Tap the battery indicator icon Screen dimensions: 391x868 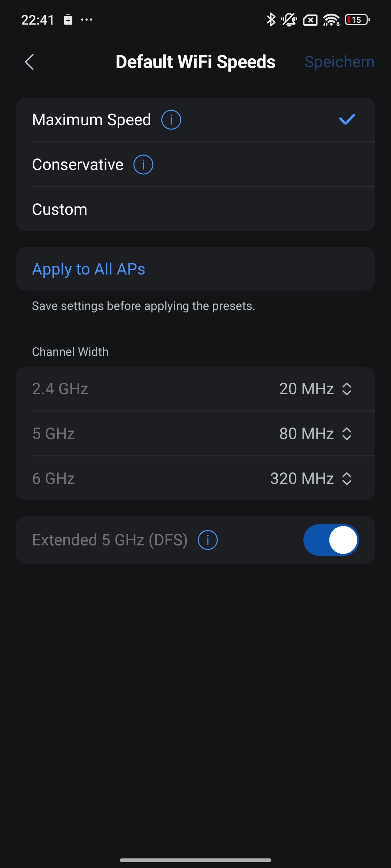point(357,20)
